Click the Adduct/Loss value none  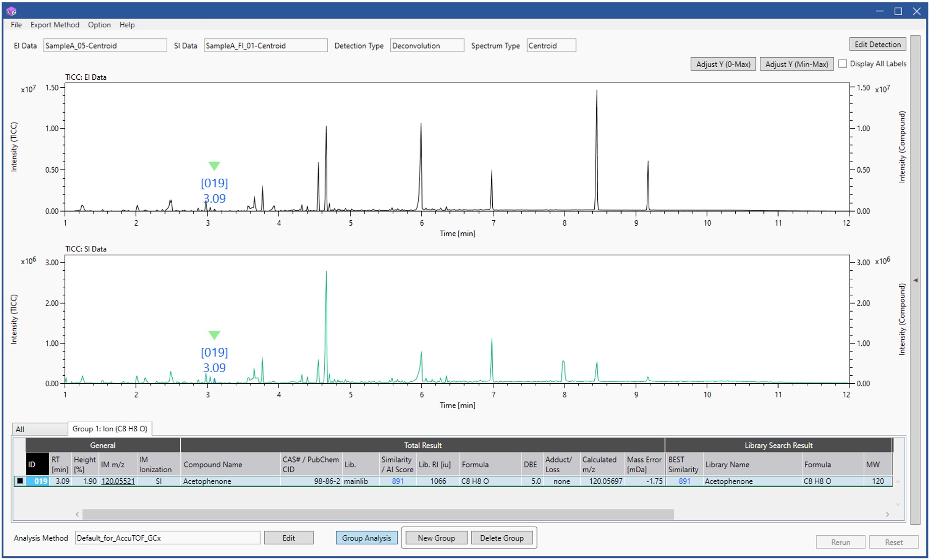pos(561,481)
